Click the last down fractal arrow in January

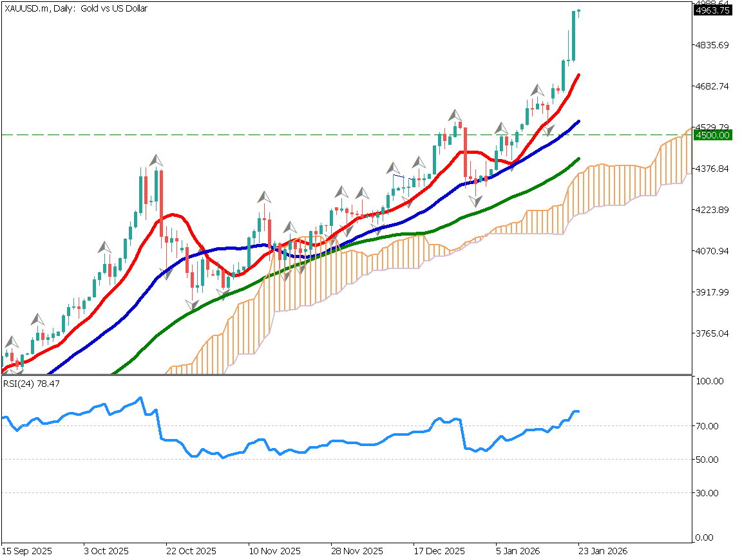pos(548,131)
